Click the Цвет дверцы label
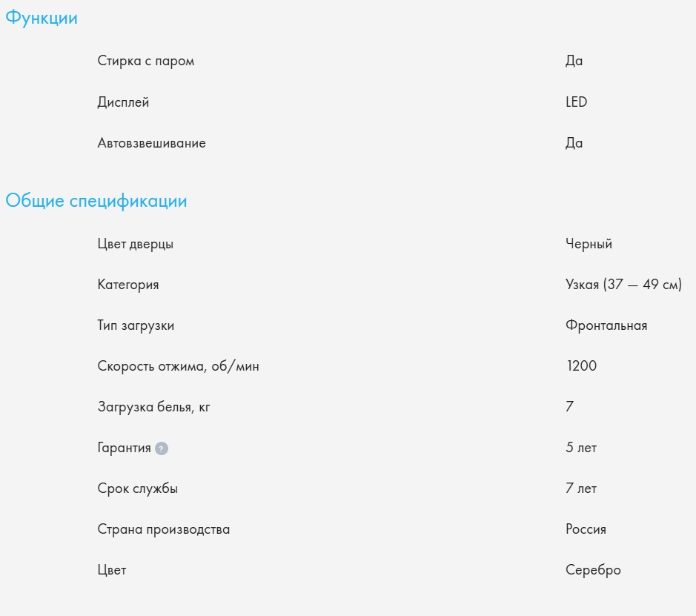The height and width of the screenshot is (616, 696). [x=136, y=244]
